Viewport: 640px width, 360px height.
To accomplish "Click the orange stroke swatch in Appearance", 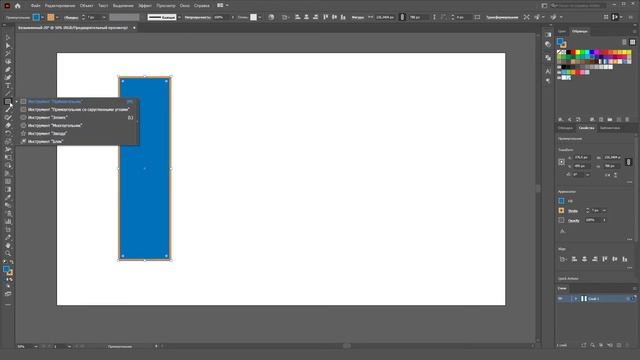I will pos(562,211).
